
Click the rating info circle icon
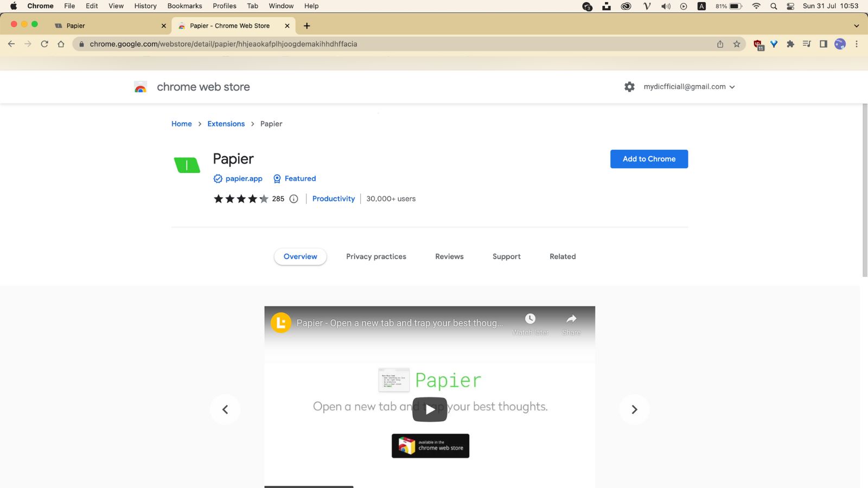[x=293, y=199]
